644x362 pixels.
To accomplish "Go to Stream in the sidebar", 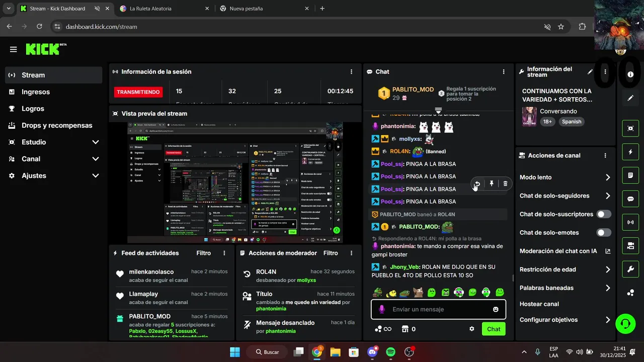I will coord(53,75).
